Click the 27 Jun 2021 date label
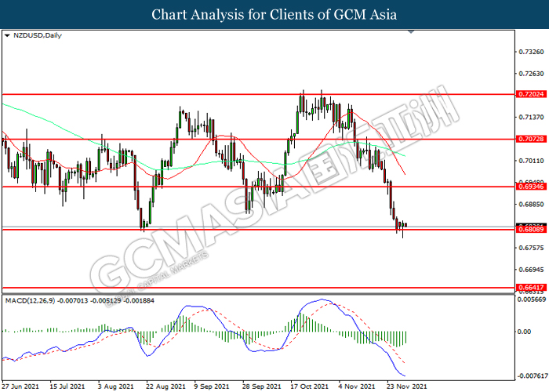Image resolution: width=549 pixels, height=392 pixels. [20, 387]
